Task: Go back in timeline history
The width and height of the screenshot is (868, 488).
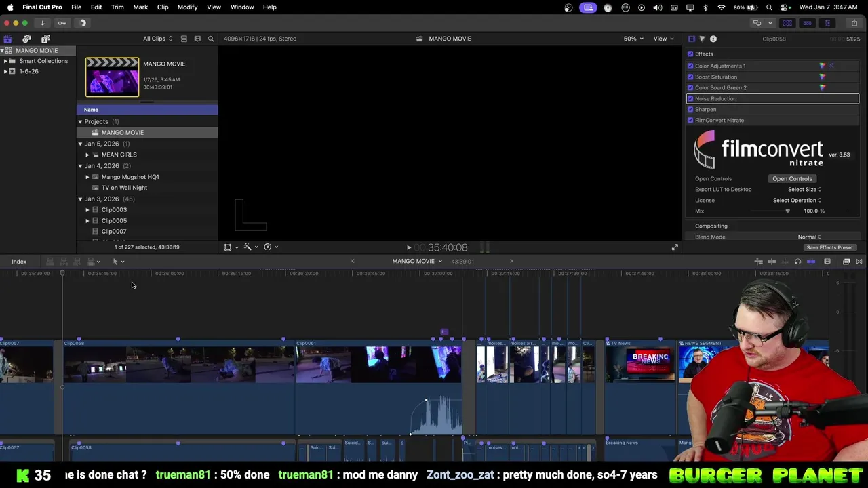Action: (x=353, y=261)
